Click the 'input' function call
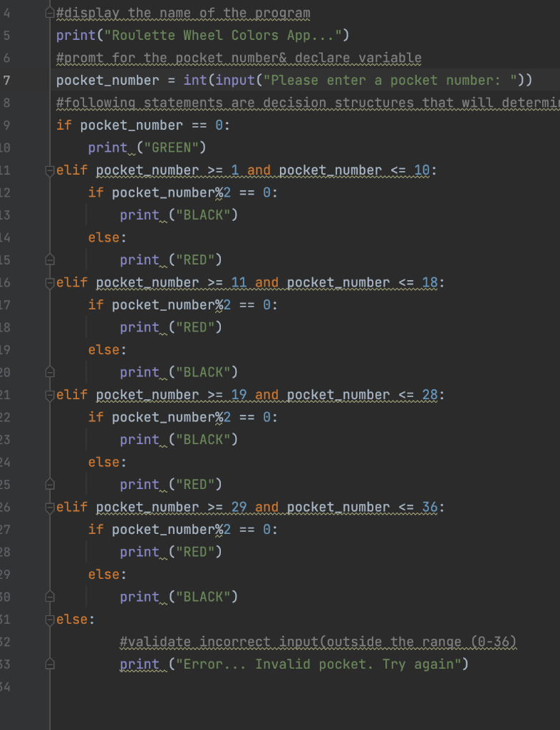Image resolution: width=560 pixels, height=730 pixels. [x=235, y=81]
